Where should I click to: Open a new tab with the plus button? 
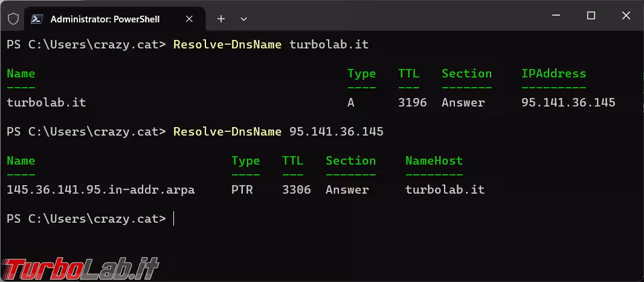221,19
